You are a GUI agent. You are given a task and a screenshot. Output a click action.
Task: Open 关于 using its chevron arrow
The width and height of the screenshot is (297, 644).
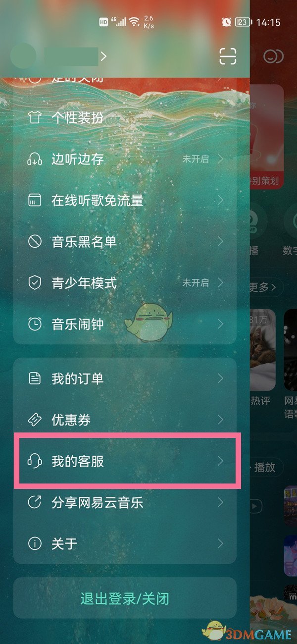(221, 543)
